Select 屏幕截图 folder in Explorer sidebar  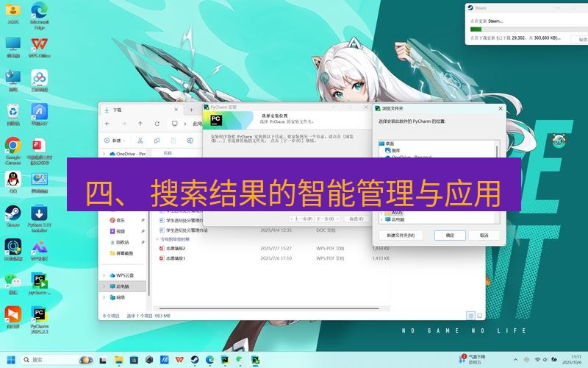tap(121, 253)
